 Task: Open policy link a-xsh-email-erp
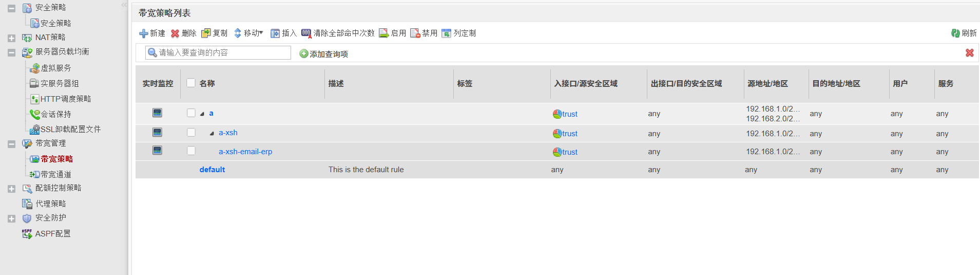point(245,152)
